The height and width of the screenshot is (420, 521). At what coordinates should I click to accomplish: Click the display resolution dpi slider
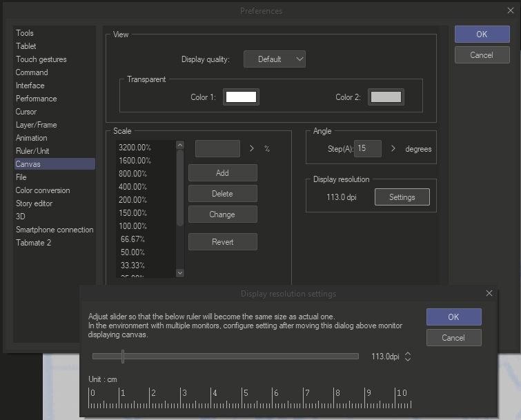coord(225,357)
